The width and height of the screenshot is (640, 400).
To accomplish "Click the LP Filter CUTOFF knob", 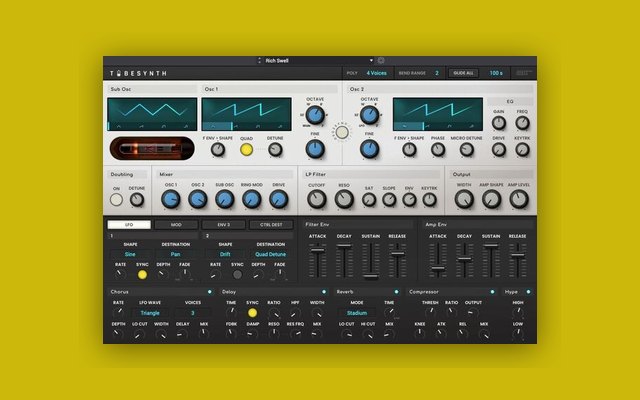I will pyautogui.click(x=317, y=200).
